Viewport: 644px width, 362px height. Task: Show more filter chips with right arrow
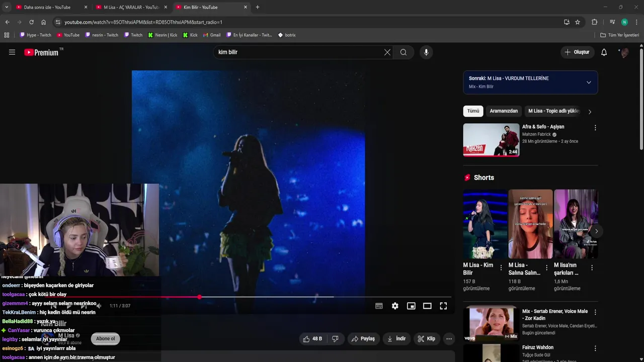[x=590, y=112]
